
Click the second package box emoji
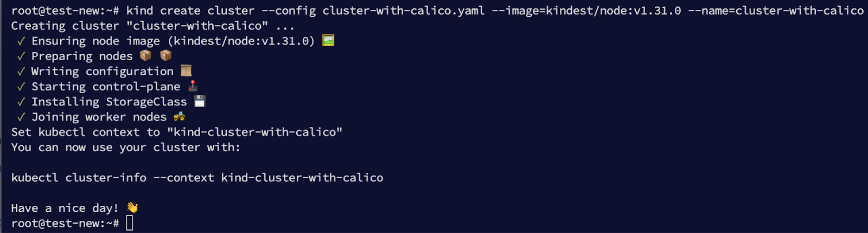coord(166,55)
